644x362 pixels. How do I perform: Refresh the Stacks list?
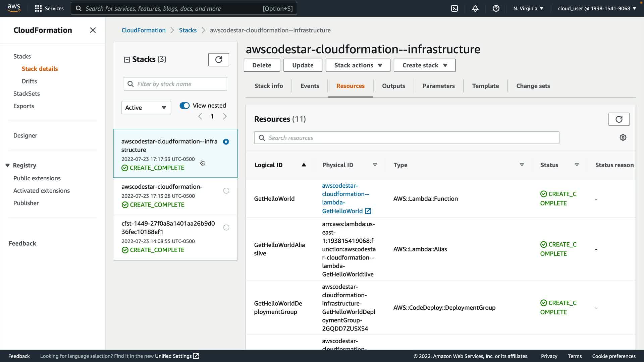click(218, 60)
